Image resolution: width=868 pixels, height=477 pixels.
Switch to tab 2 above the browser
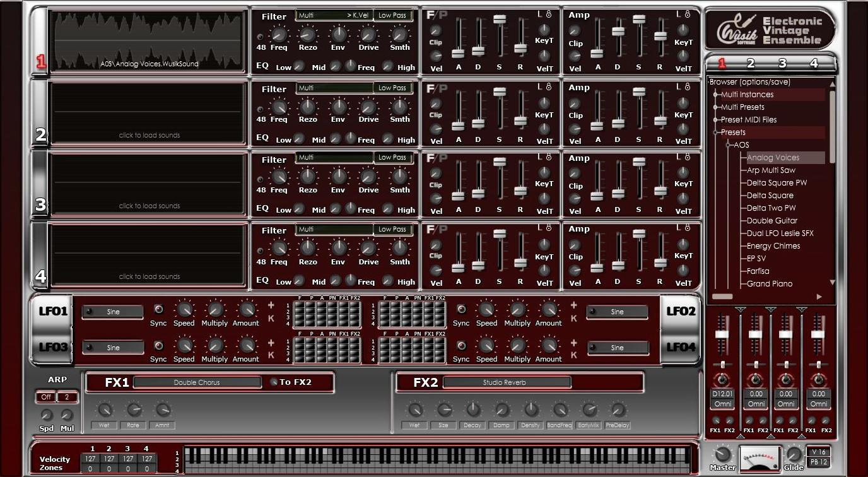(x=750, y=63)
